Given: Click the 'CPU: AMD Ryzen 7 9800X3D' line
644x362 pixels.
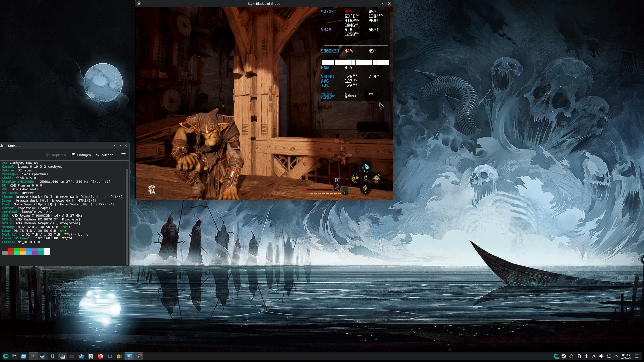Looking at the screenshot, I should point(42,216).
